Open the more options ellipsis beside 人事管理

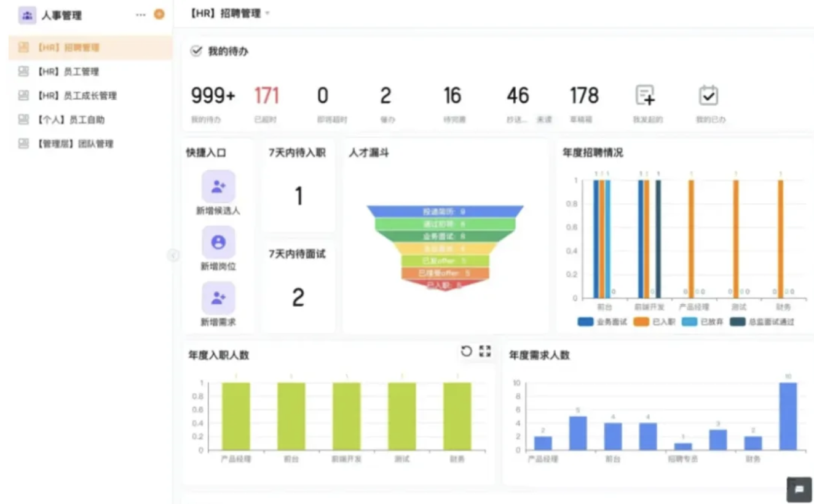point(141,15)
